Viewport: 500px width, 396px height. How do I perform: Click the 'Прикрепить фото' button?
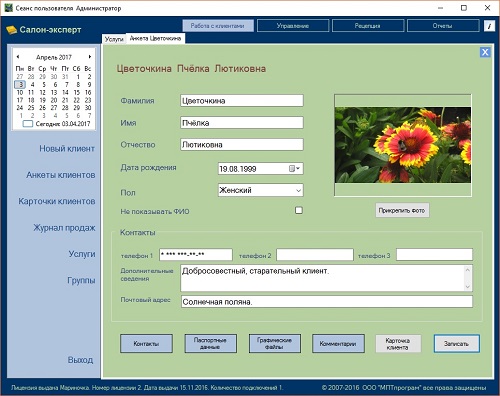(x=402, y=210)
